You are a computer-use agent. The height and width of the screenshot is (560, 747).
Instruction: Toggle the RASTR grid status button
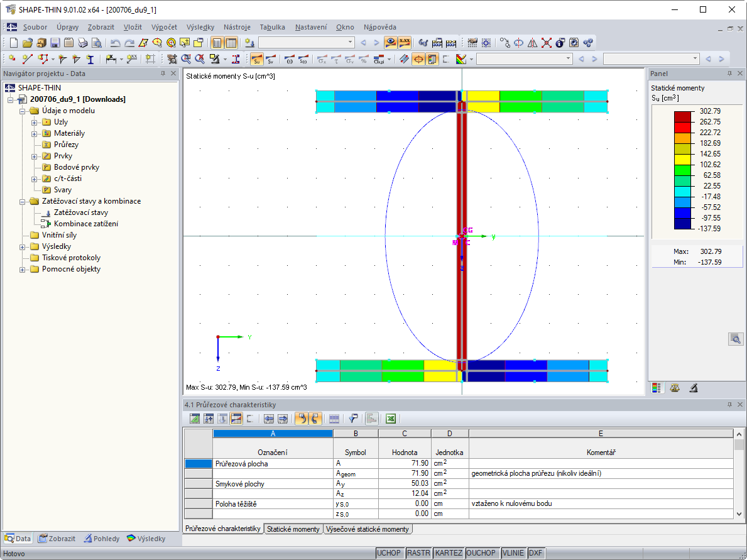pos(418,553)
